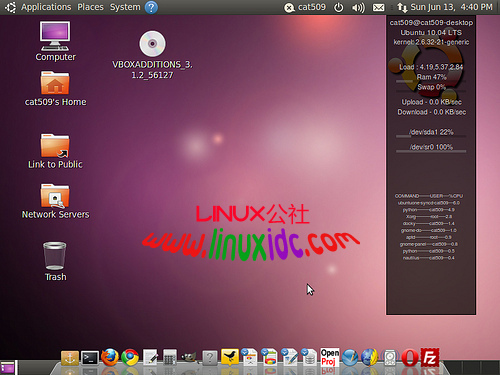Open the cat509 user status menu
500x375 pixels.
coord(305,7)
